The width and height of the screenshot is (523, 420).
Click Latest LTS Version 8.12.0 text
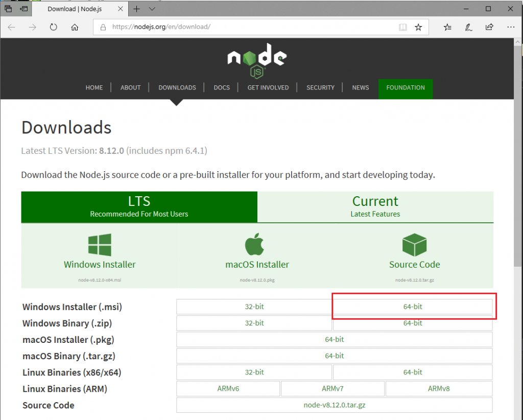[114, 151]
